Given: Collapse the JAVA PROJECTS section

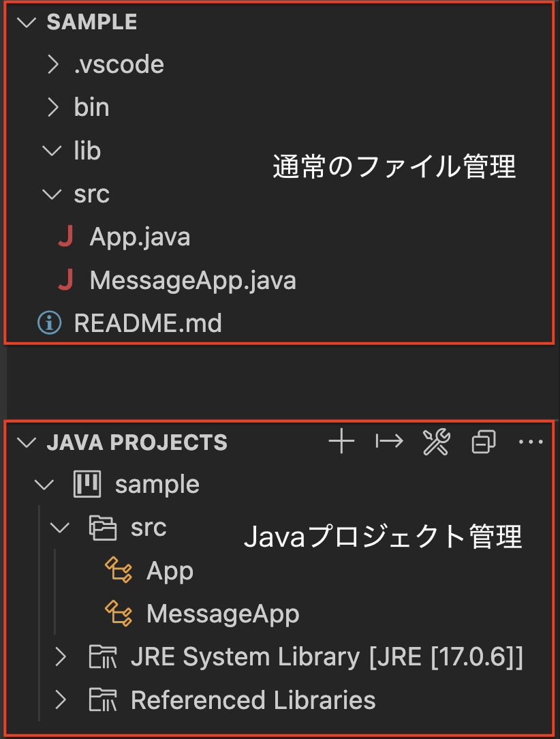Looking at the screenshot, I should pyautogui.click(x=27, y=442).
